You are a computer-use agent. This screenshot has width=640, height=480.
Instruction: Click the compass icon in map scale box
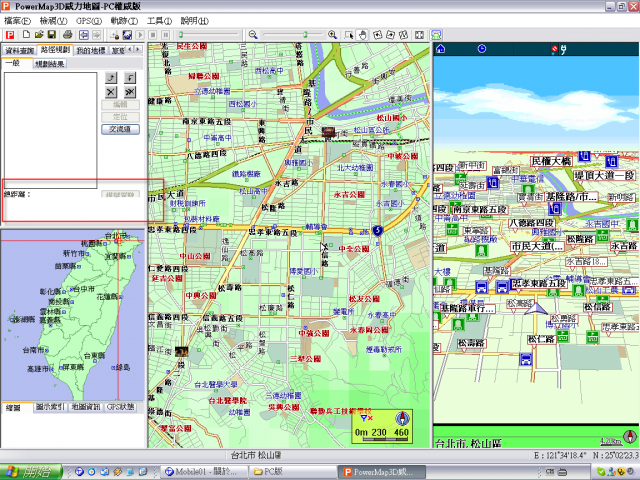click(x=402, y=419)
